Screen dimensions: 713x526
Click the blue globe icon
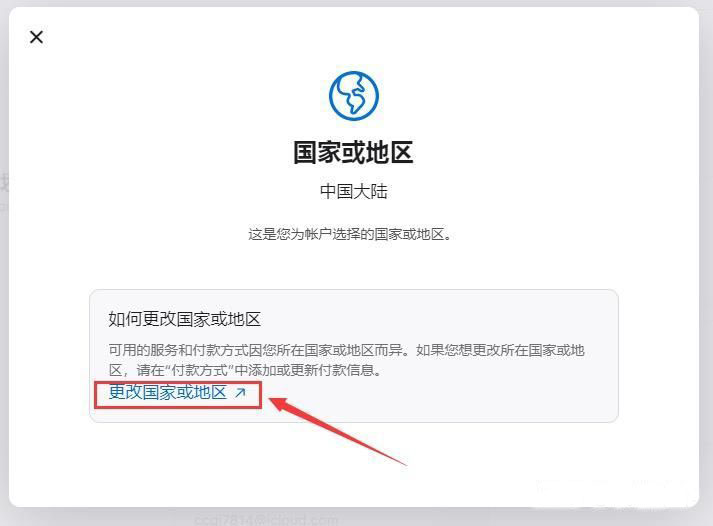354,96
